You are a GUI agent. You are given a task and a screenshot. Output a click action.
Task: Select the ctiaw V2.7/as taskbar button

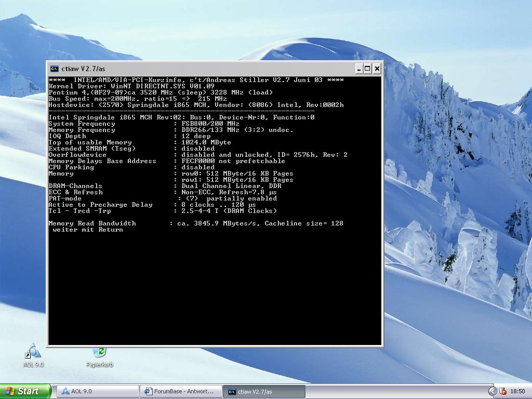264,392
